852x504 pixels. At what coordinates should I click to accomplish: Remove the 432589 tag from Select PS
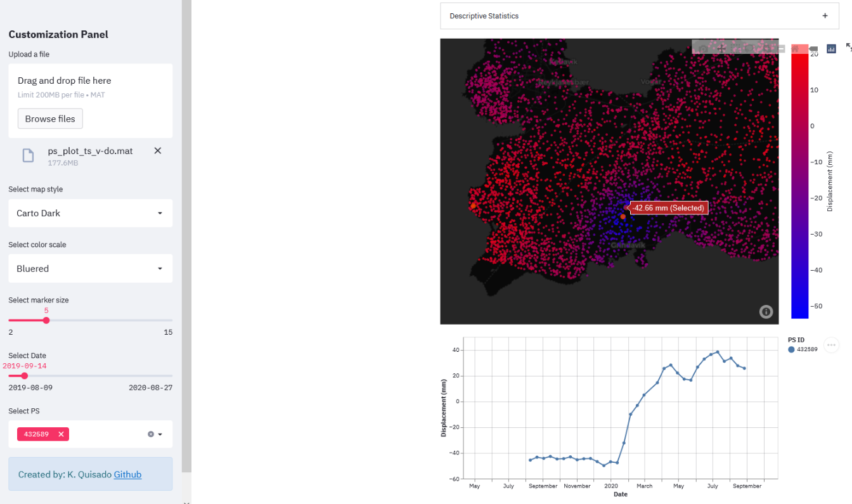60,434
